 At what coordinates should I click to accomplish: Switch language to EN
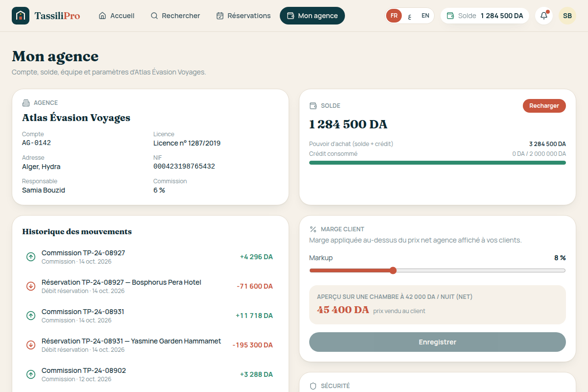point(425,16)
